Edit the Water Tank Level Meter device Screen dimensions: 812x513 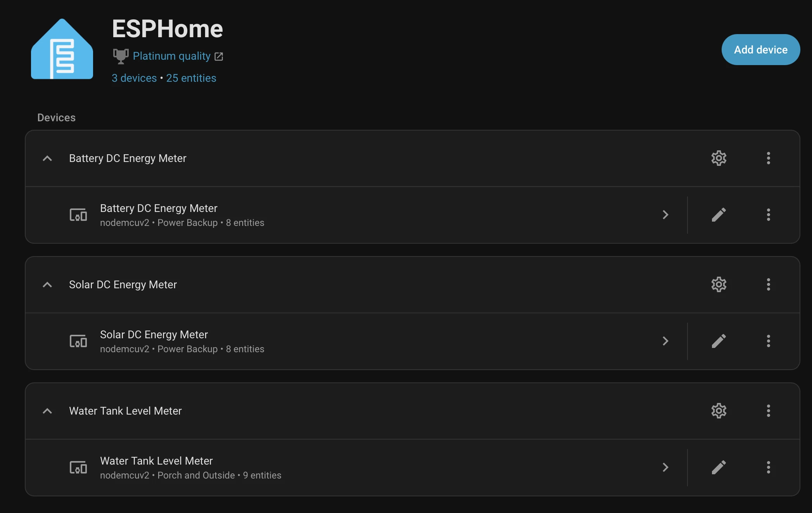(719, 467)
